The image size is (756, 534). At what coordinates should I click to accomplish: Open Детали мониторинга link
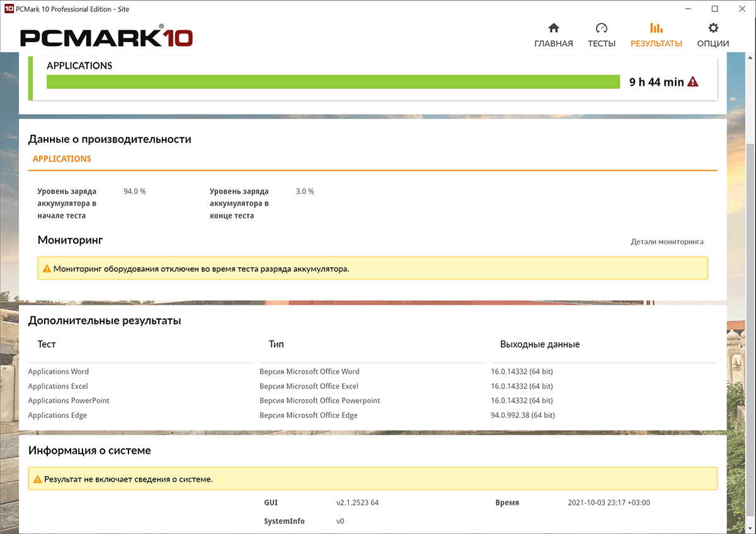point(667,241)
